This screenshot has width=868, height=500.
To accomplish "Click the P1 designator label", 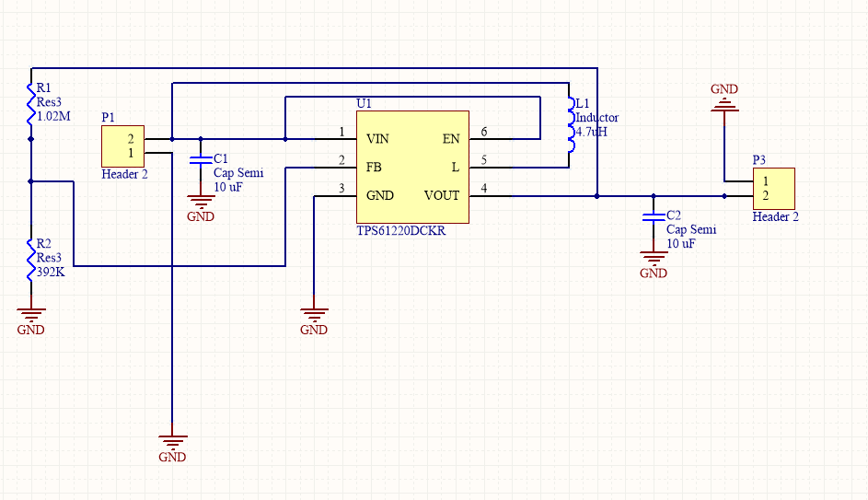I will 109,117.
